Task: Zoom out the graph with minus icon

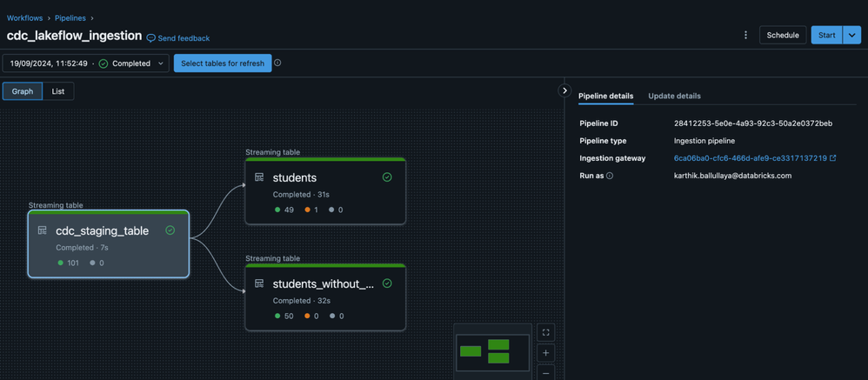Action: tap(546, 372)
